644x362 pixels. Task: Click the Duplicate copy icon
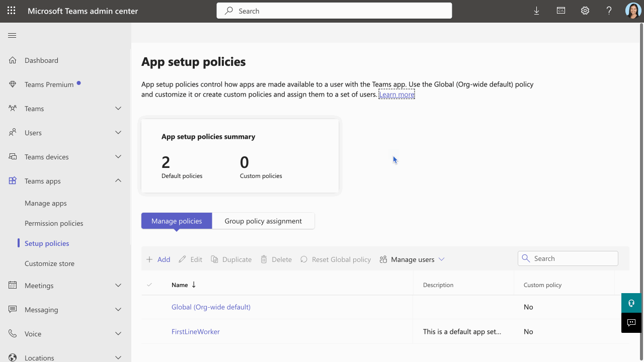[x=214, y=259]
